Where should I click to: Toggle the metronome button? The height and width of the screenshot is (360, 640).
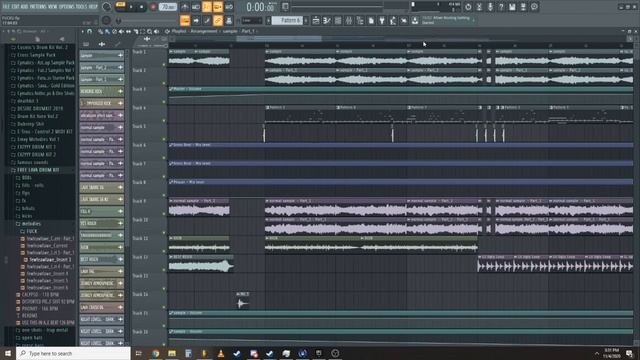(184, 7)
